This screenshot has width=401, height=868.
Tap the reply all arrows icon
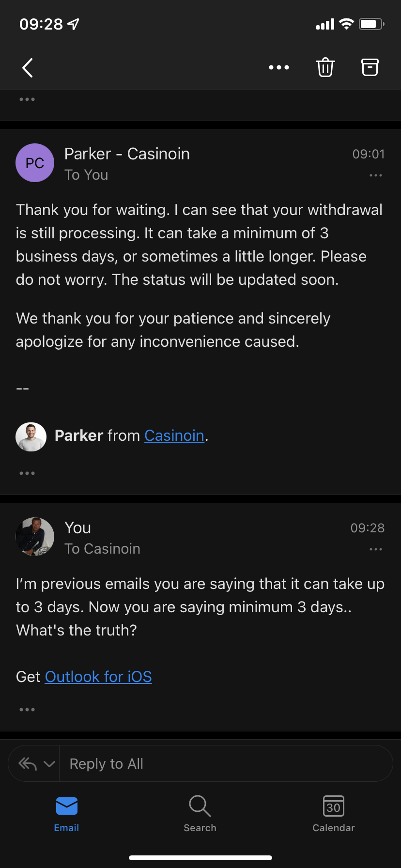click(x=28, y=764)
